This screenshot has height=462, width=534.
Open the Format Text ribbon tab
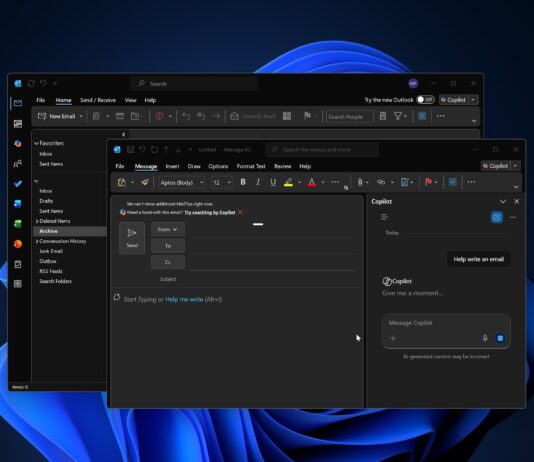point(251,166)
